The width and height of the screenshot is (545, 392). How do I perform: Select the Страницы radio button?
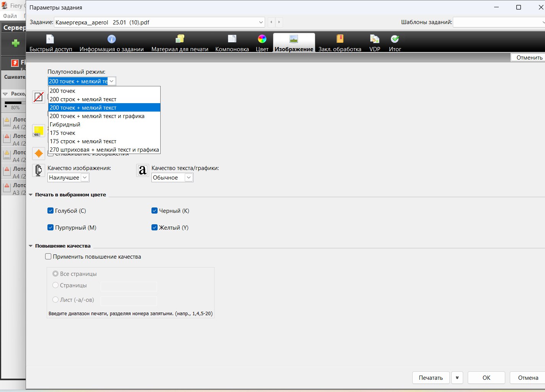55,285
